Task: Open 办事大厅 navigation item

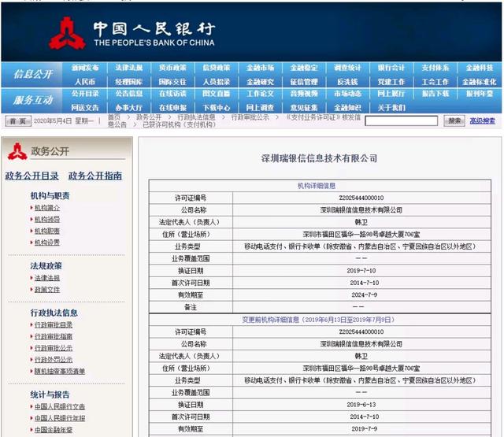Action: point(129,108)
